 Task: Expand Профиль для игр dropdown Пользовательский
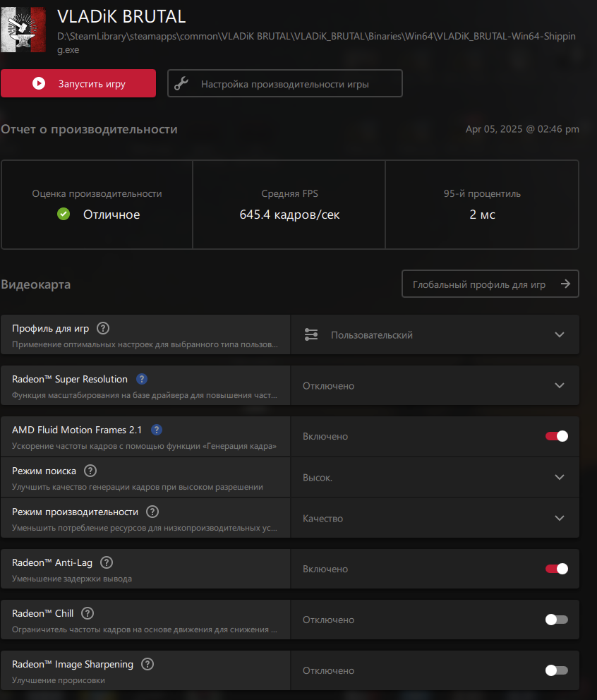pos(435,334)
